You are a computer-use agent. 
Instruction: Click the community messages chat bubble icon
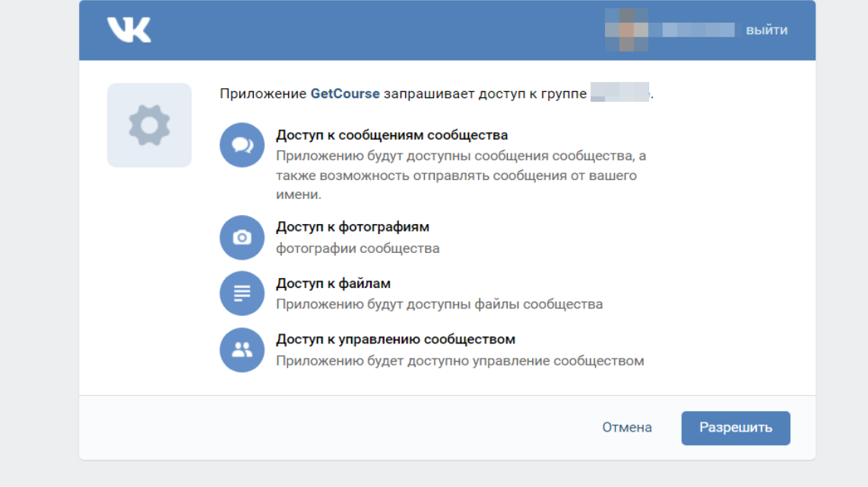coord(242,145)
